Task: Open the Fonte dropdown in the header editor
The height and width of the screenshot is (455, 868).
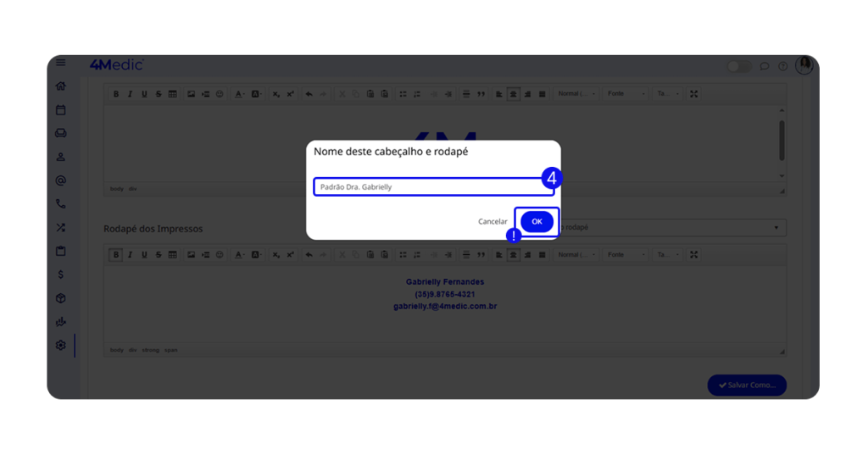Action: pyautogui.click(x=626, y=94)
